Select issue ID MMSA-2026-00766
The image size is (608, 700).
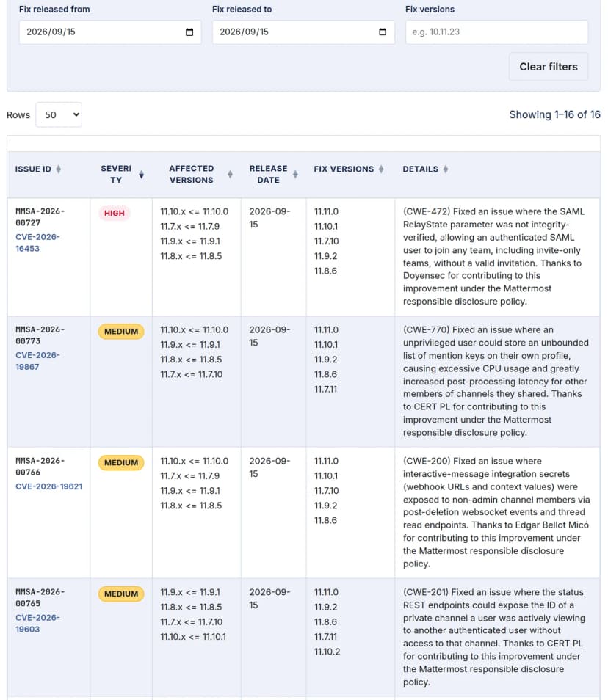point(40,467)
